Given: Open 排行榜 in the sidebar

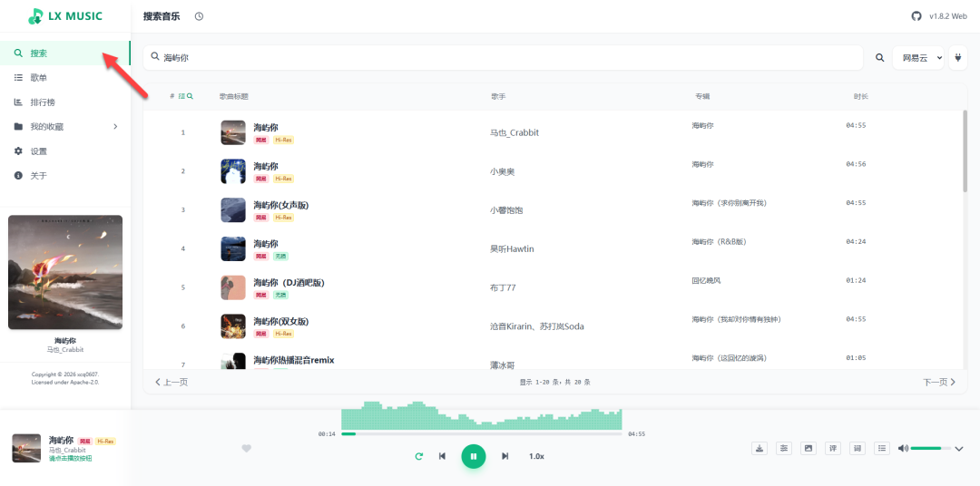Looking at the screenshot, I should (x=65, y=102).
